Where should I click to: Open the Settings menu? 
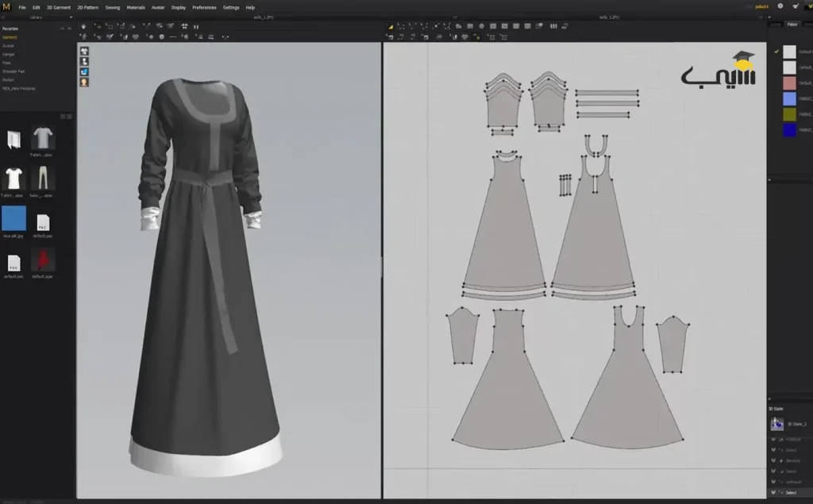[231, 7]
